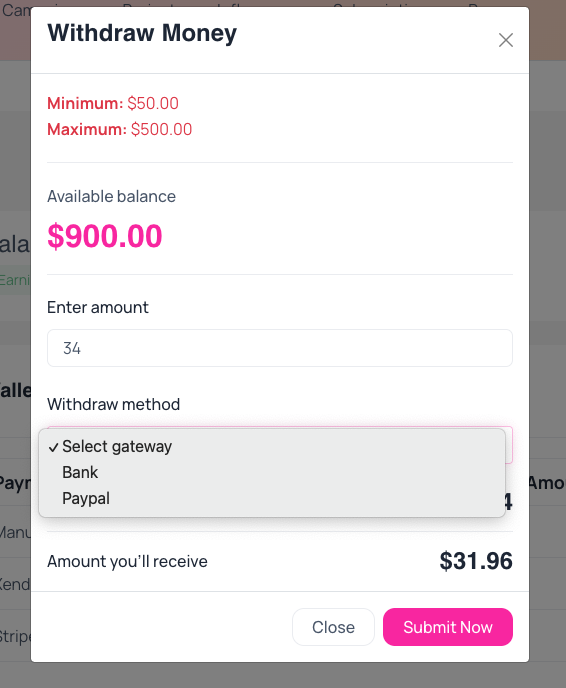Click the Withdraw Money dialog title
The width and height of the screenshot is (566, 688).
click(142, 33)
